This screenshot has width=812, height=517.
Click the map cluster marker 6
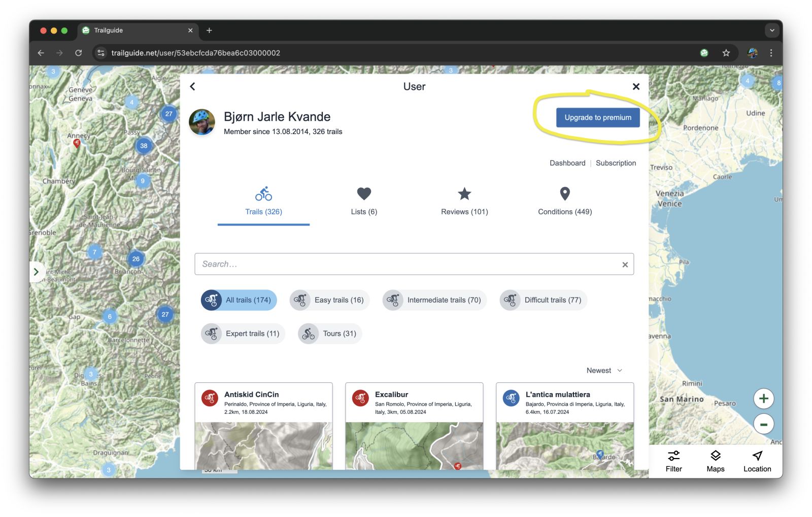110,316
